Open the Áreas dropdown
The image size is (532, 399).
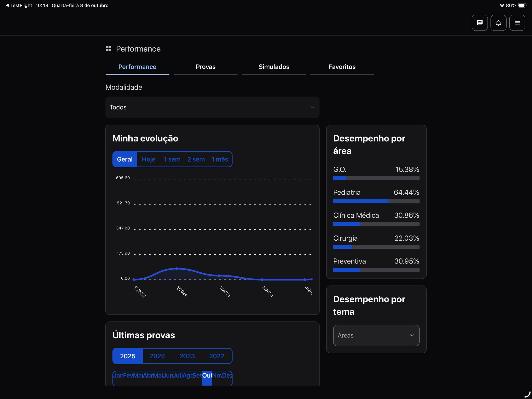(x=376, y=335)
